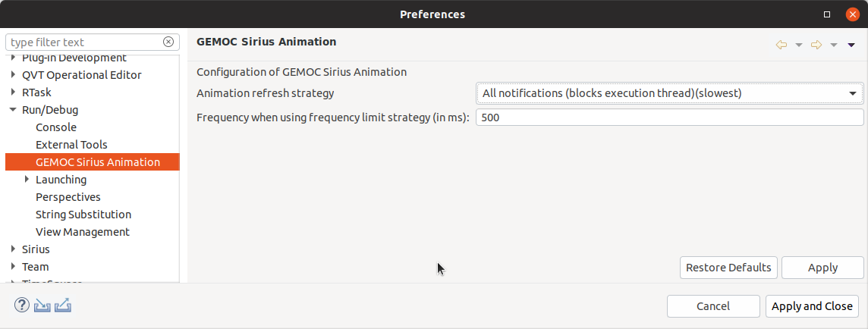Expand the Sirius preferences node
Screen dimensions: 868x329
13,249
